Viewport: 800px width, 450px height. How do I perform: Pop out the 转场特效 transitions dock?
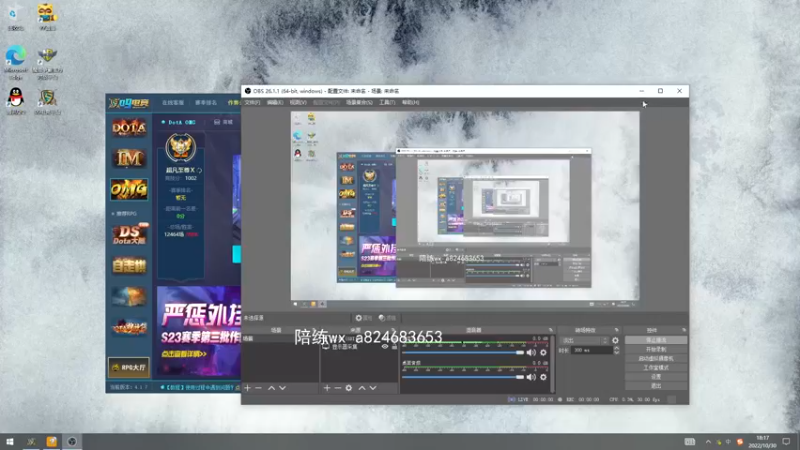pyautogui.click(x=616, y=330)
